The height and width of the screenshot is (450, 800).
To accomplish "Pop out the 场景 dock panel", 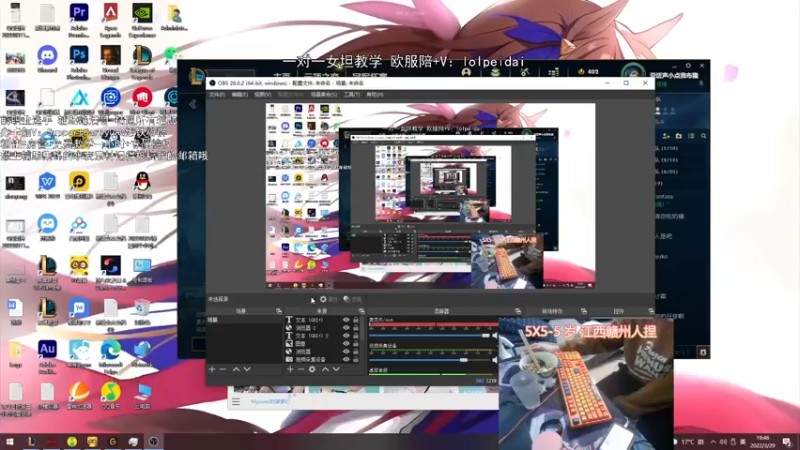I will (x=279, y=311).
